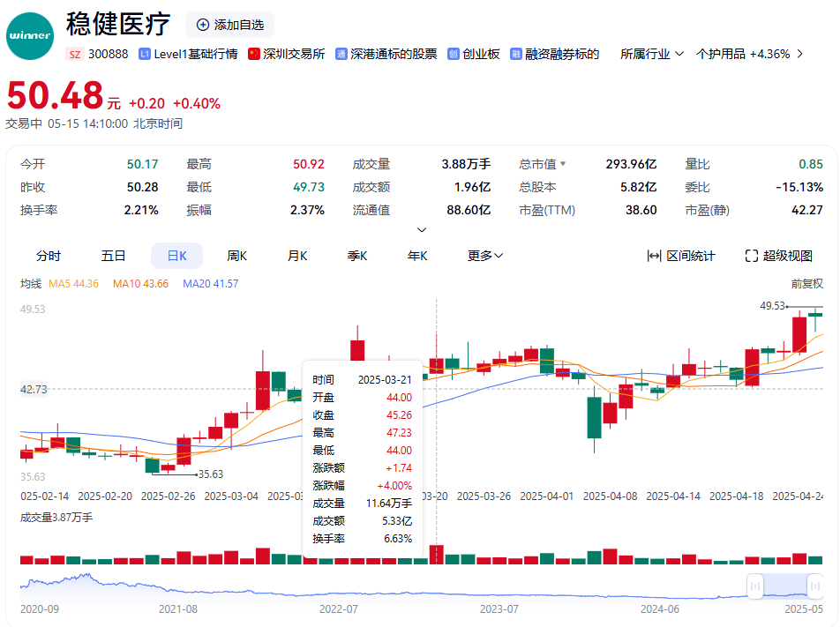This screenshot has height=627, width=840.
Task: Open the 更多 period dropdown
Action: click(485, 256)
